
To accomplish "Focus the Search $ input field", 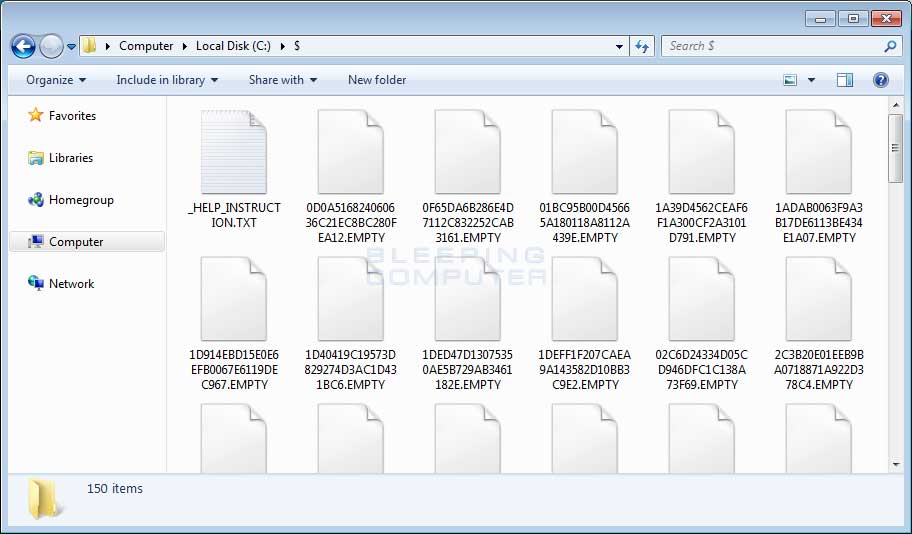I will (x=774, y=46).
